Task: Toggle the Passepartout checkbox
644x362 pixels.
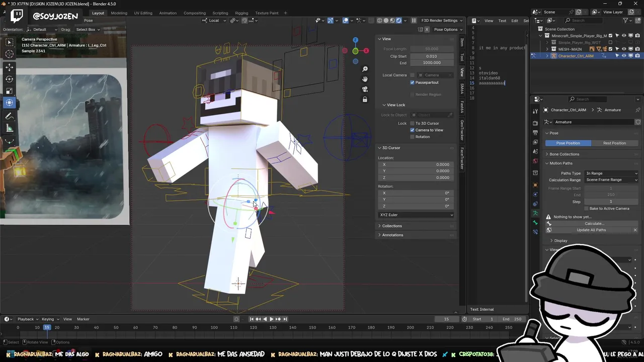Action: click(412, 82)
